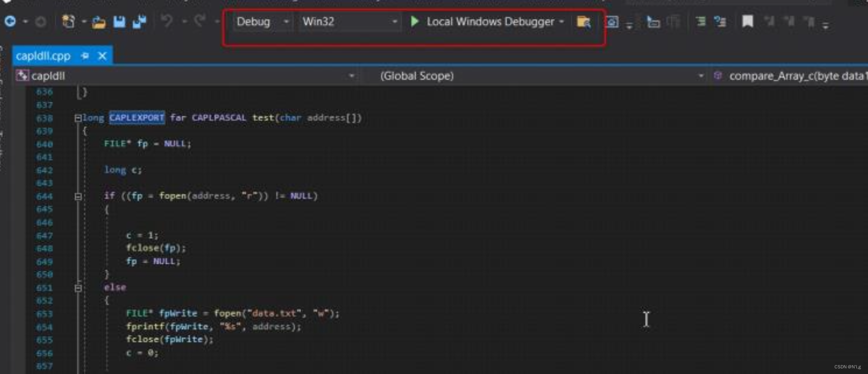This screenshot has height=374, width=868.
Task: Open the Local Windows Debugger dropdown arrow
Action: 561,21
